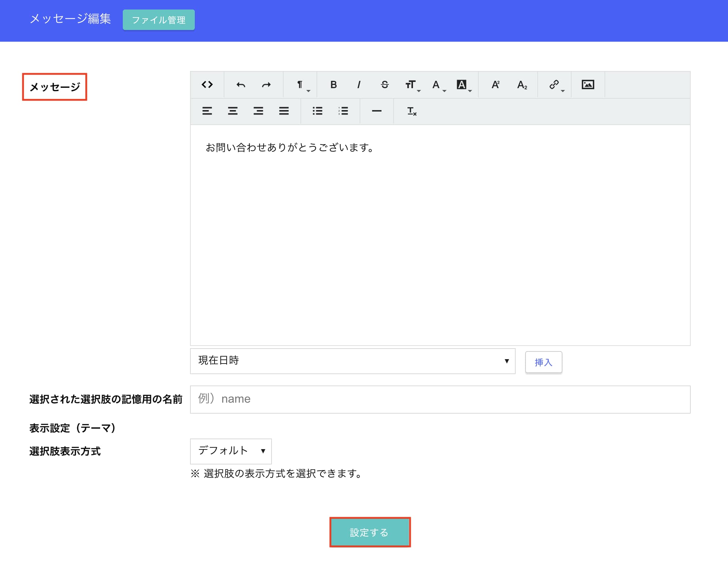Clear text formatting

(x=412, y=111)
